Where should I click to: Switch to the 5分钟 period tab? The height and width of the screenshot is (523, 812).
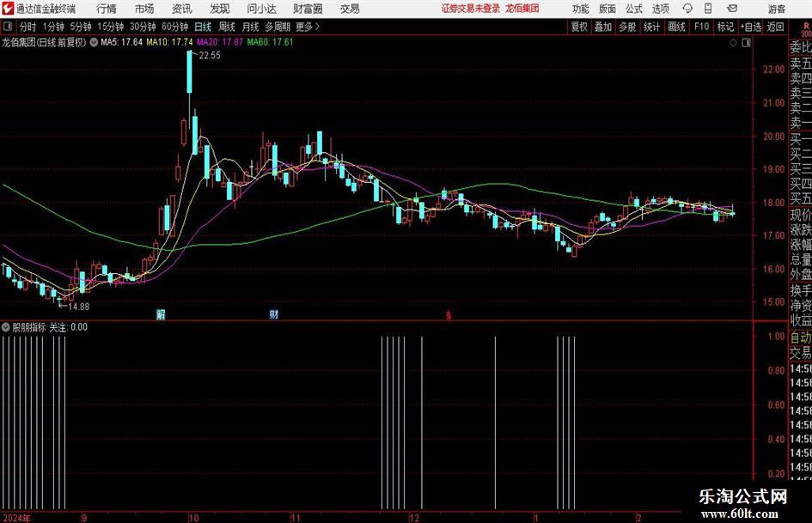tap(81, 27)
